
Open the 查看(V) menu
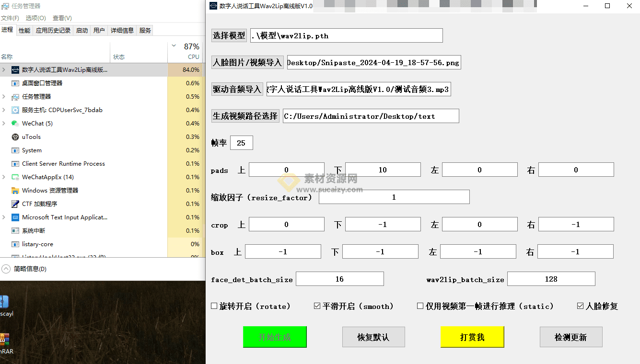(61, 18)
